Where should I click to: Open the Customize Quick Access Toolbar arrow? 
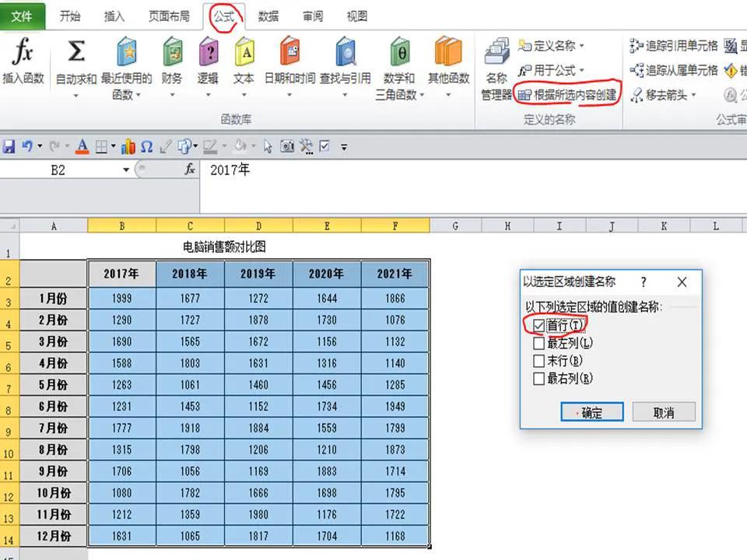point(344,147)
